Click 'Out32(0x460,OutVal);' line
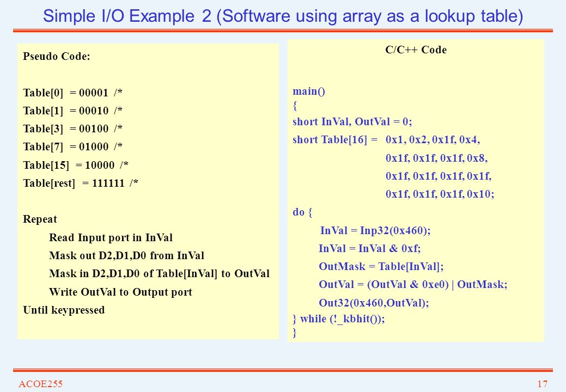Image resolution: width=566 pixels, height=392 pixels. click(x=374, y=303)
